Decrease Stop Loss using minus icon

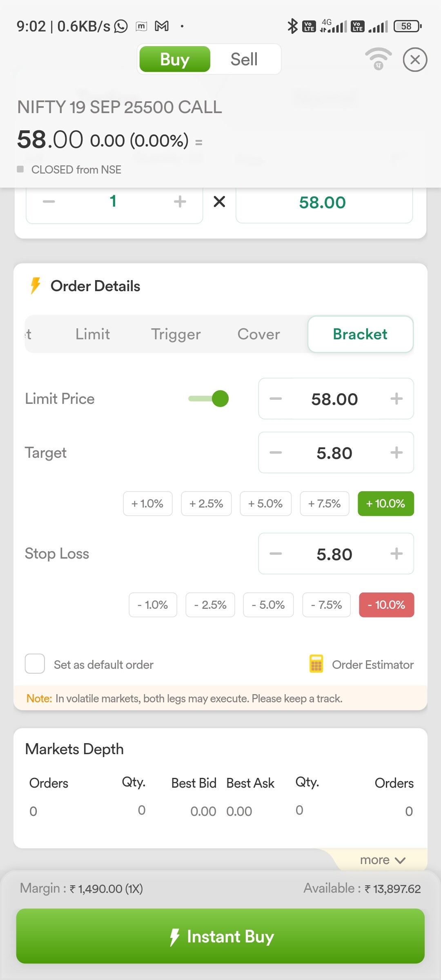pos(276,554)
